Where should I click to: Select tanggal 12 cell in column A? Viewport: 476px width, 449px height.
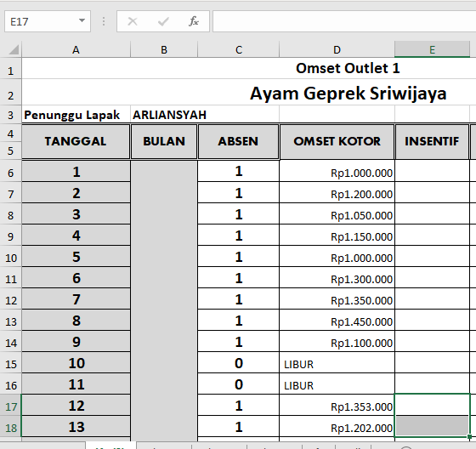coord(76,406)
